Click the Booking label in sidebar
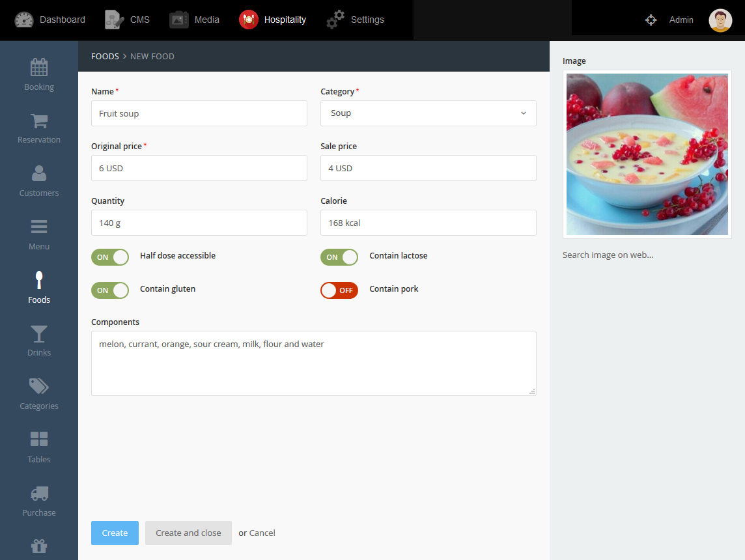This screenshot has height=560, width=745. [39, 87]
